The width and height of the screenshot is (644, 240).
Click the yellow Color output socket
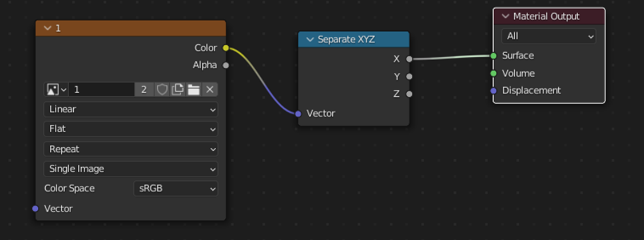(x=226, y=48)
